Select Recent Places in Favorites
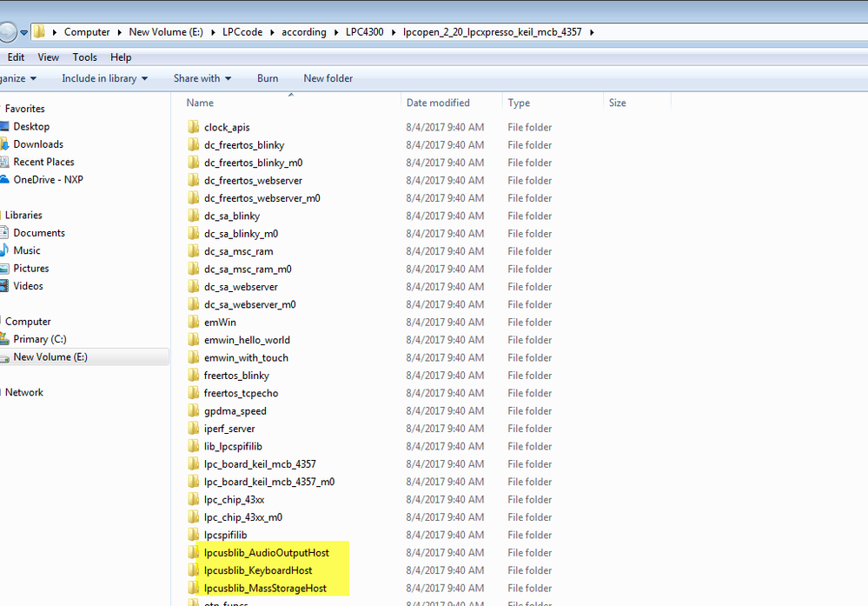 [43, 162]
